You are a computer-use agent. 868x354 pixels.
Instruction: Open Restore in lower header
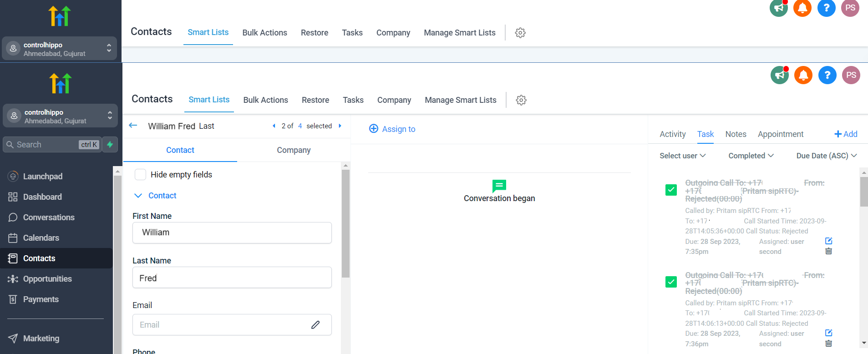(315, 100)
